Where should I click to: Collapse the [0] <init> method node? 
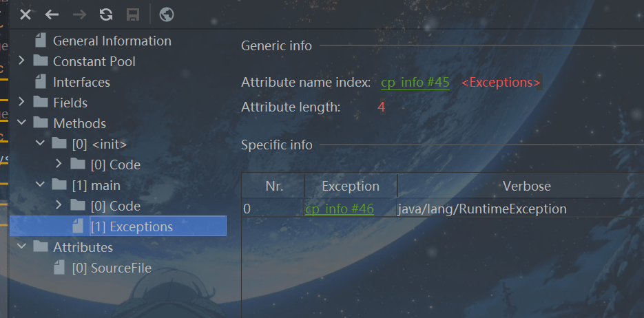pos(40,144)
